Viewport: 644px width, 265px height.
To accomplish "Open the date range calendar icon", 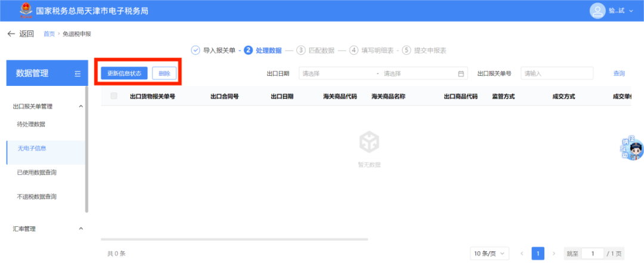I will click(460, 74).
